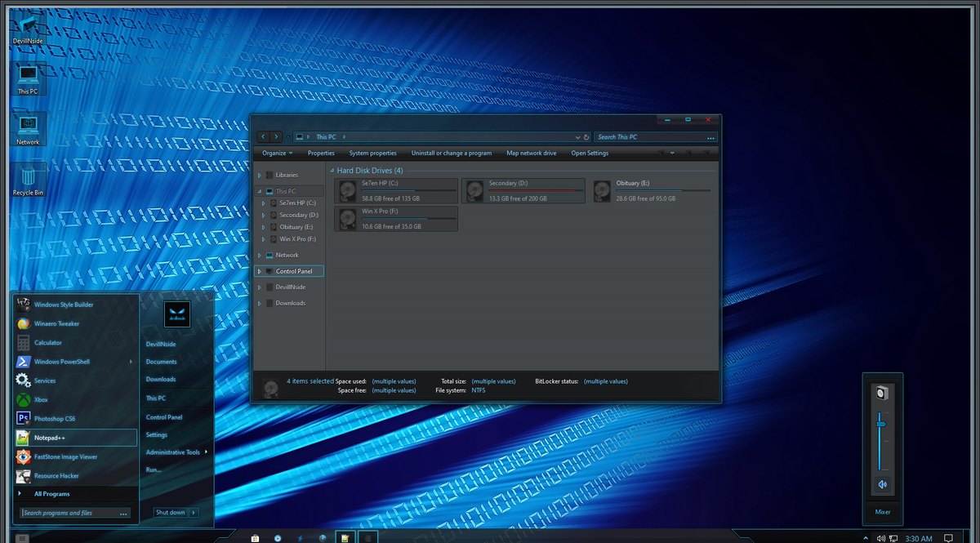Expand Network node in navigation pane
This screenshot has height=543, width=980.
pos(260,255)
